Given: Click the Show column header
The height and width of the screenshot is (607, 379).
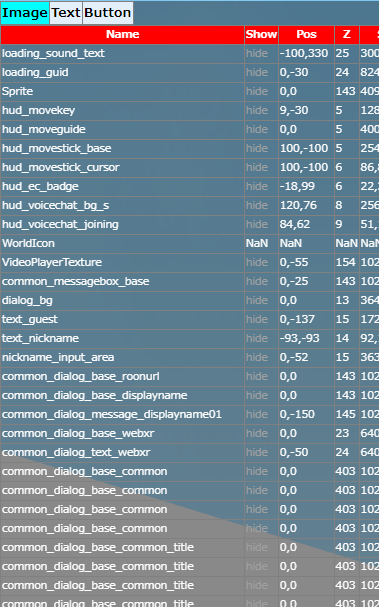Looking at the screenshot, I should [261, 34].
